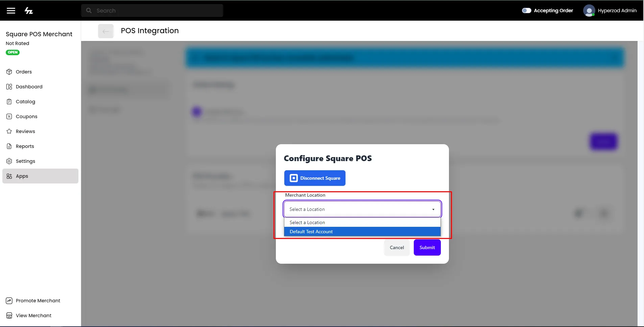Open Apps in the sidebar

coord(40,176)
